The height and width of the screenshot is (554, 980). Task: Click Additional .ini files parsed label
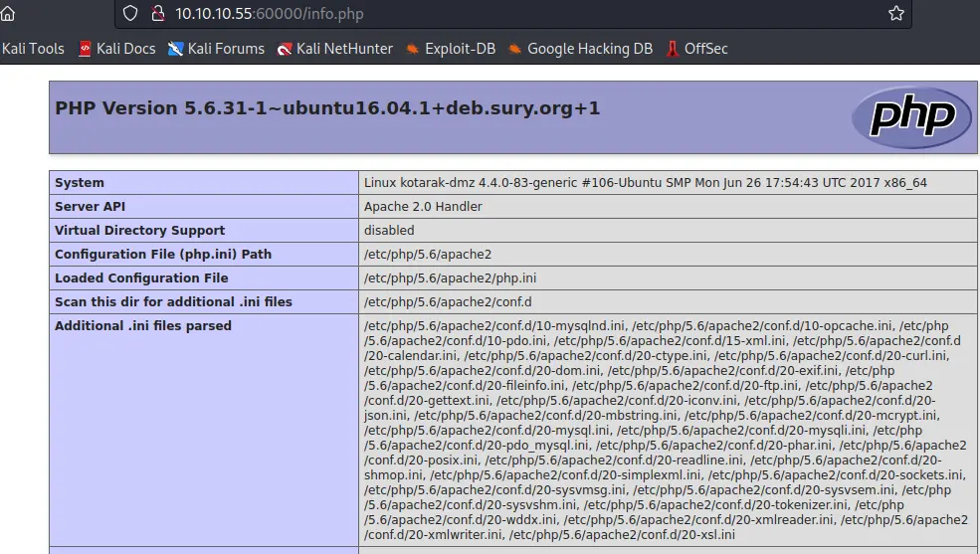143,325
